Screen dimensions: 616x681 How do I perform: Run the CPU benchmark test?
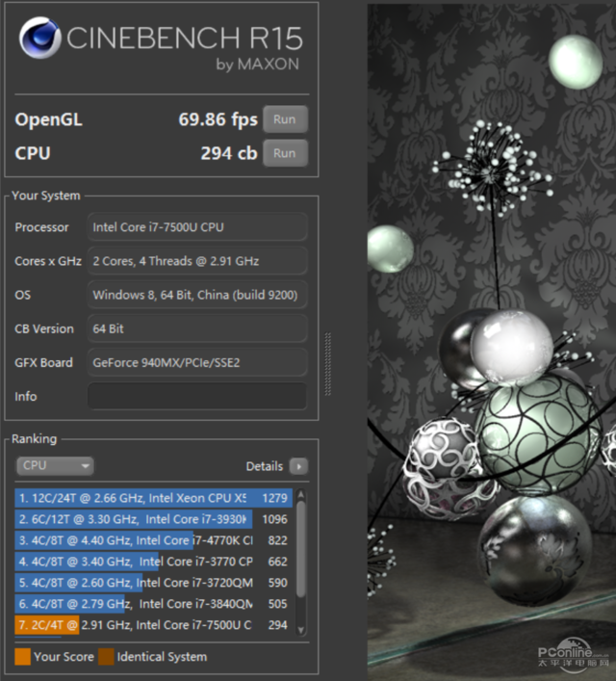[x=285, y=153]
